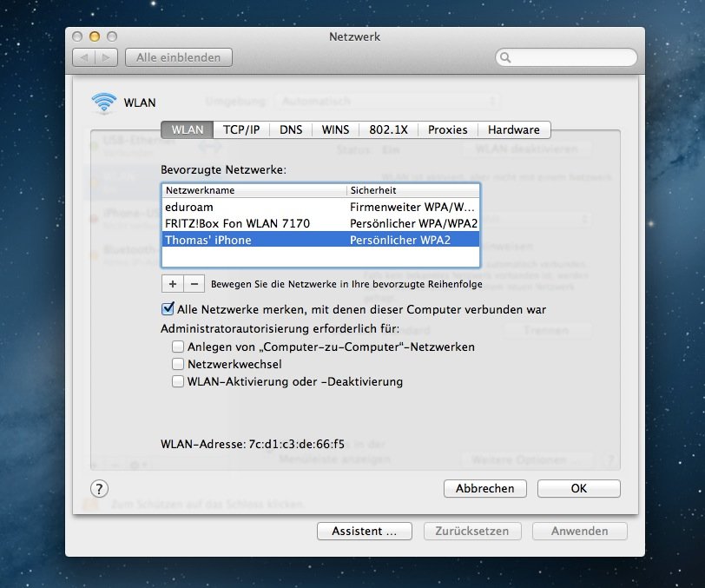Switch to the Hardware tab
Image resolution: width=705 pixels, height=588 pixels.
(514, 129)
